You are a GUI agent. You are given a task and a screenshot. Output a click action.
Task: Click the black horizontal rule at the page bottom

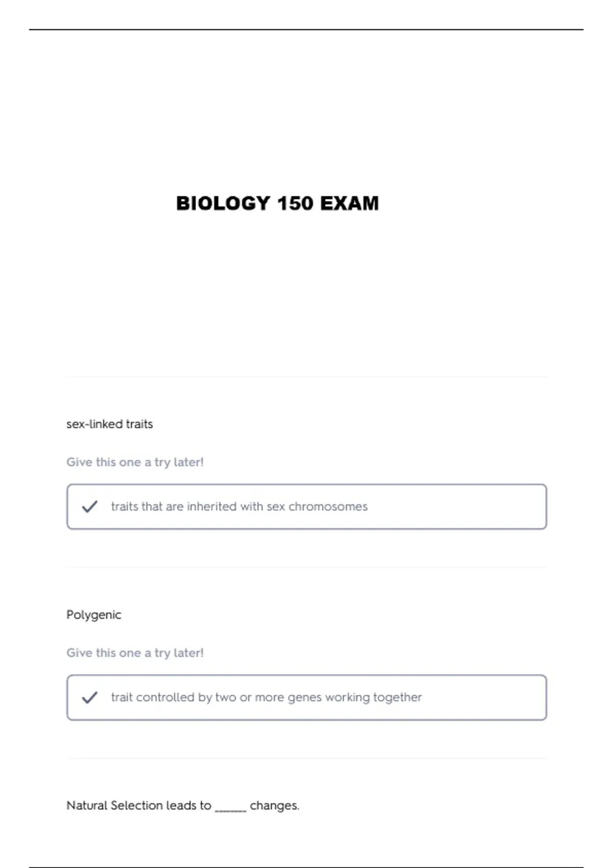(306, 867)
